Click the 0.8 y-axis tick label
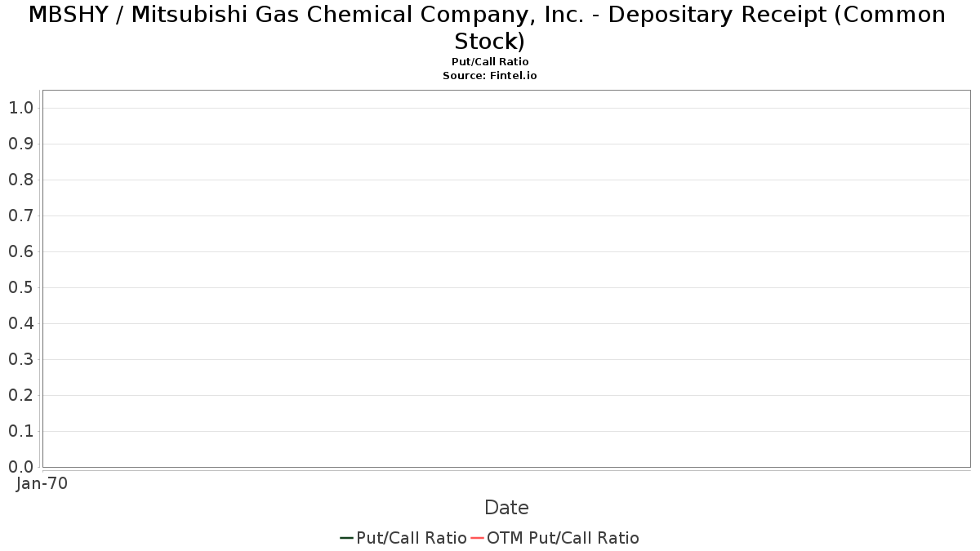The height and width of the screenshot is (551, 980). [21, 180]
